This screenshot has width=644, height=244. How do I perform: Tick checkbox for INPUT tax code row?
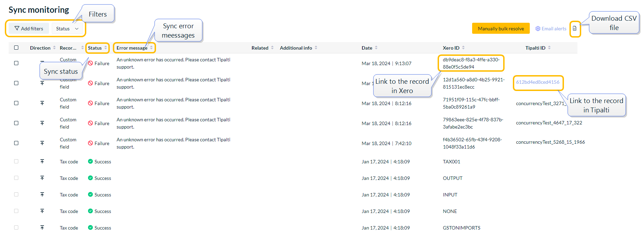pos(16,194)
